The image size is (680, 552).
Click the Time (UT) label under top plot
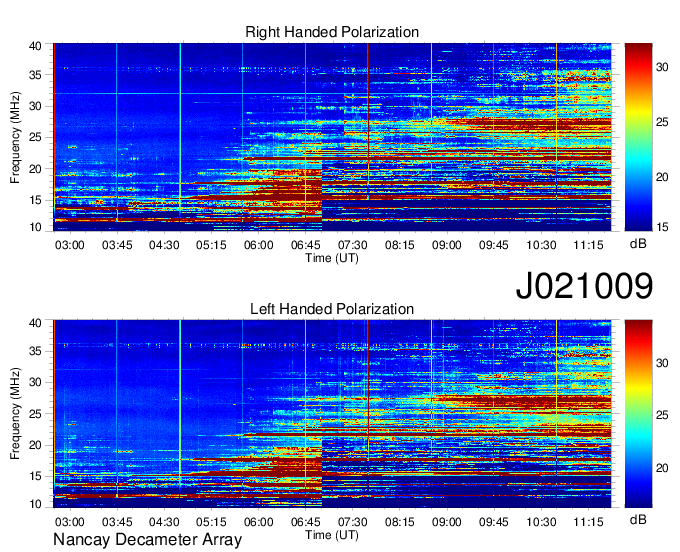332,258
